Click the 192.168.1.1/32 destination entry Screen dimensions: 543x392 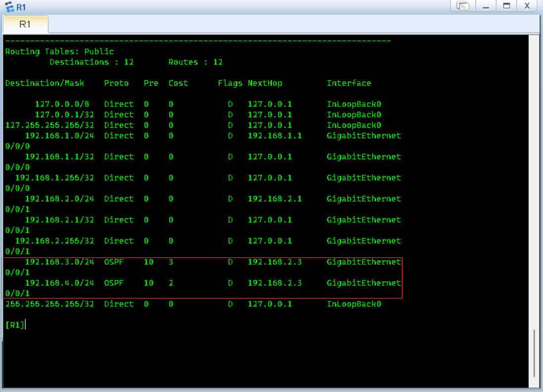pyautogui.click(x=59, y=156)
